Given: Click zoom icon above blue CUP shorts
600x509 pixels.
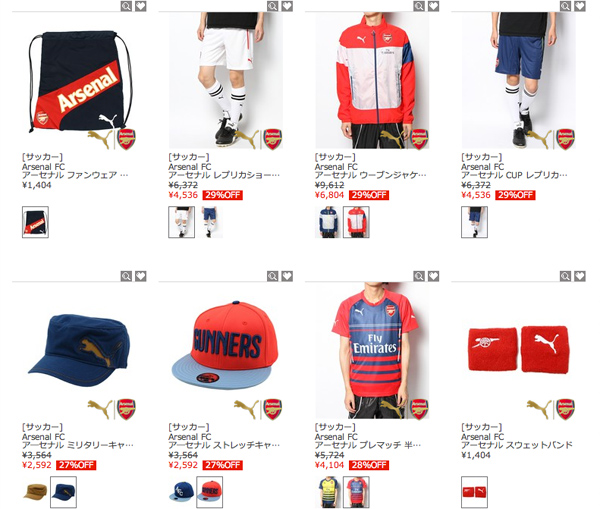Looking at the screenshot, I should click(x=566, y=6).
